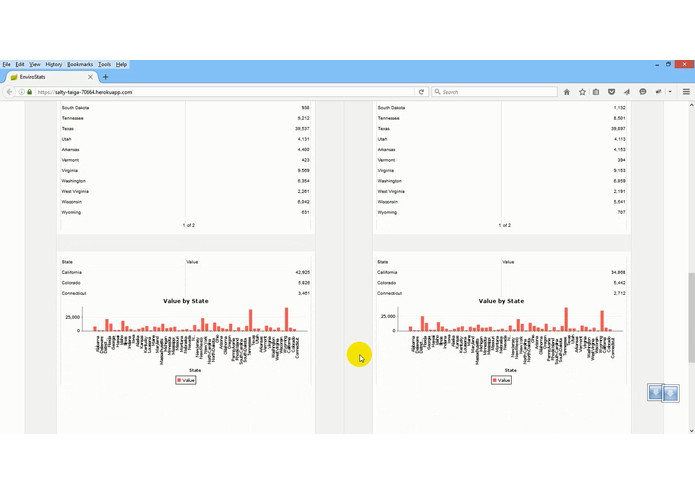Viewport: 695px width, 494px height.
Task: Save page to Pocket icon
Action: 611,92
